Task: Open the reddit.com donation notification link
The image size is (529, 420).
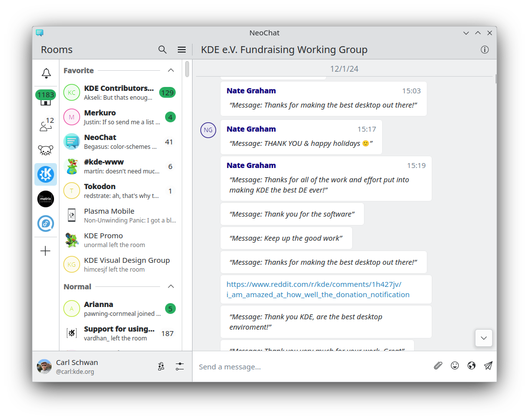Action: click(318, 289)
